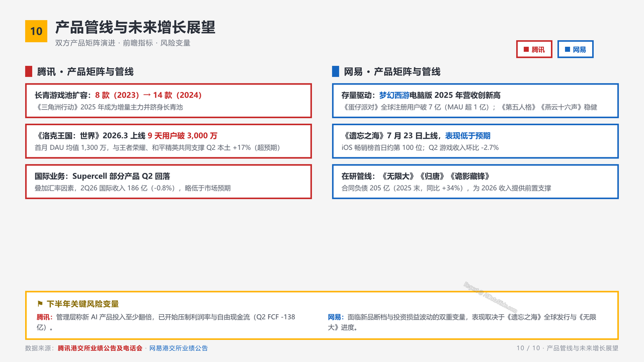Click the line 合同负债 205 亿
Image resolution: width=644 pixels, height=362 pixels.
coord(446,188)
